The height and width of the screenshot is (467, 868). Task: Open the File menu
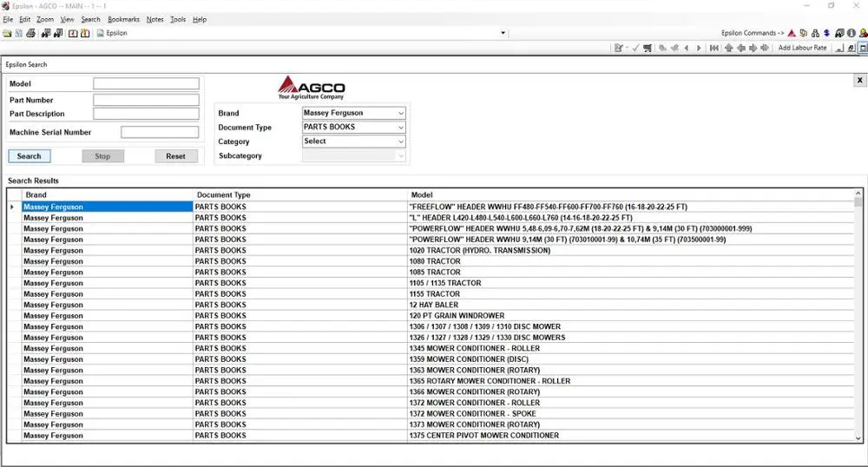click(8, 19)
